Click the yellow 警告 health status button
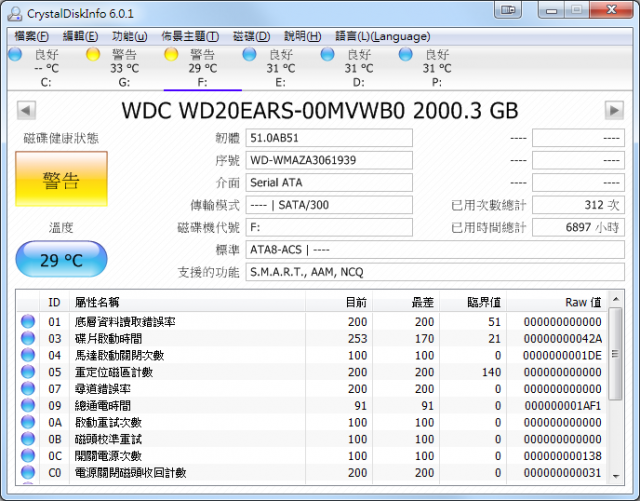 click(61, 179)
